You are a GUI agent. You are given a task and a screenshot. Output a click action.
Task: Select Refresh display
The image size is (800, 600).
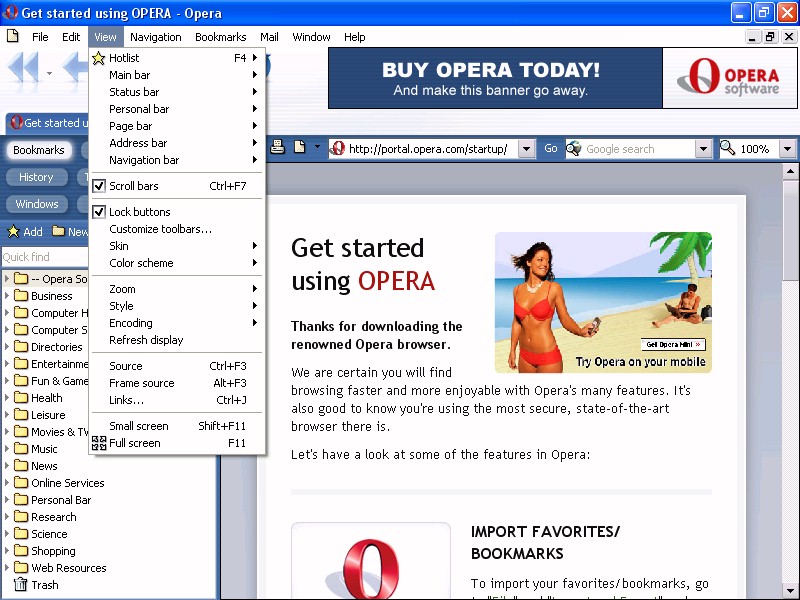177,340
